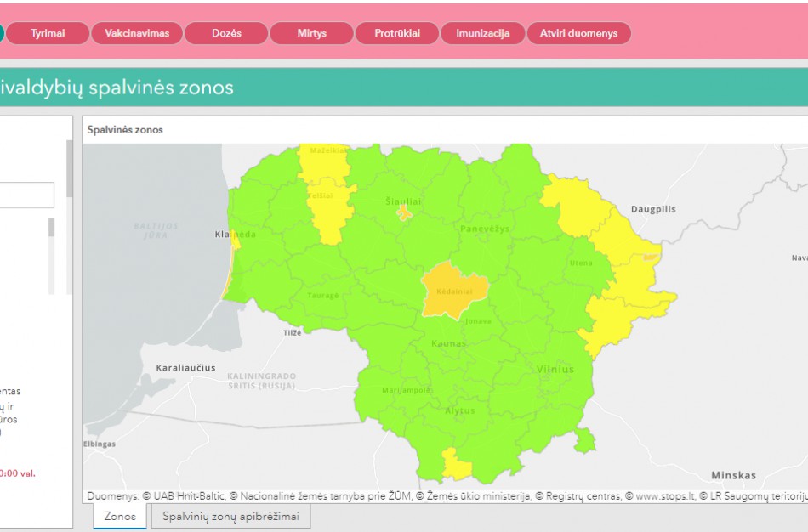Switch to the Zonos tab
The image size is (808, 532).
pyautogui.click(x=118, y=516)
